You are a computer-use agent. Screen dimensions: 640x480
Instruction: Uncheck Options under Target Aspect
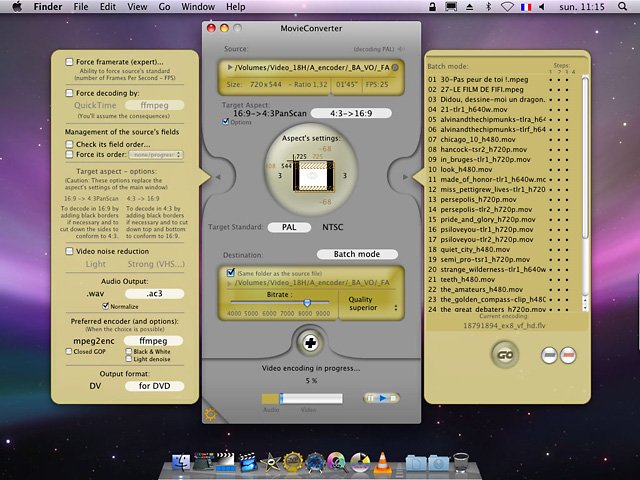[x=225, y=122]
